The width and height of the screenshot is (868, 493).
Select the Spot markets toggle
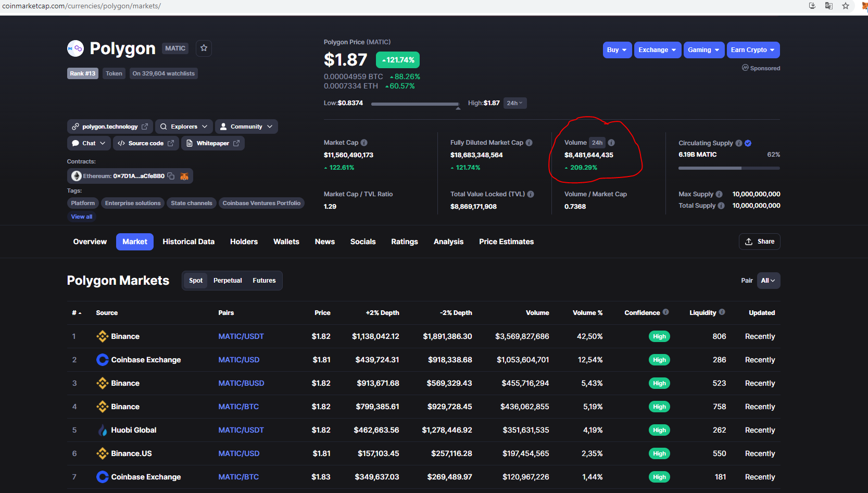(x=196, y=281)
